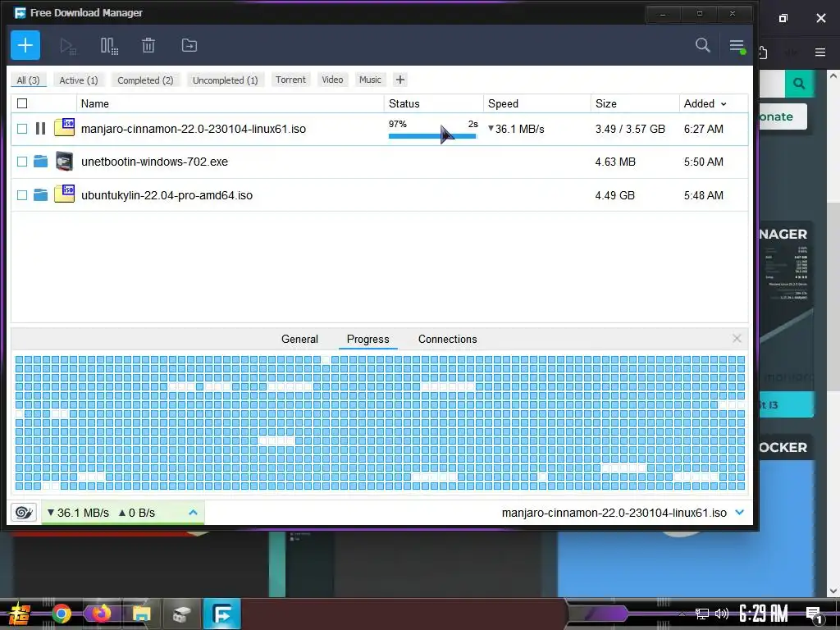Select manjaro-cinnamon-22.0-230104-linux61.iso file name
Viewport: 840px width, 630px height.
(194, 129)
